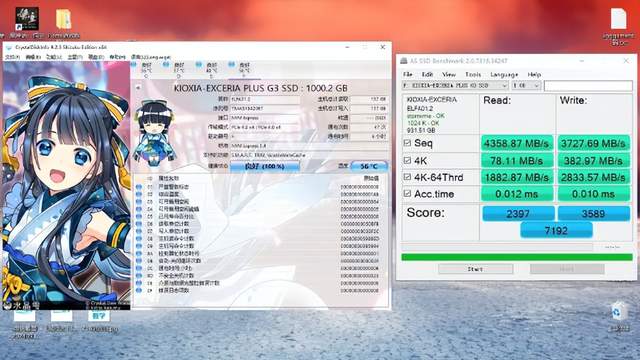The height and width of the screenshot is (360, 640).
Task: Expand the KIOXIA drive selection dropdown in AS SSD
Action: pos(455,86)
